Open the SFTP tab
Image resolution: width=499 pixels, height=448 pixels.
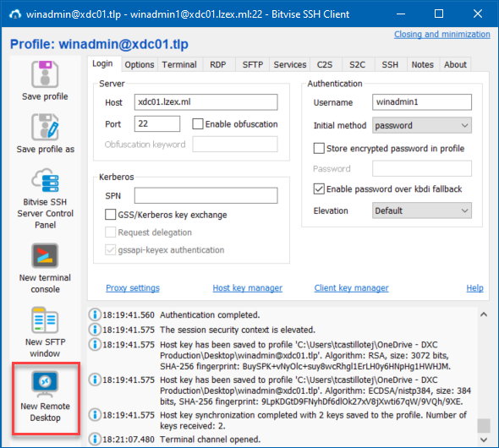253,64
